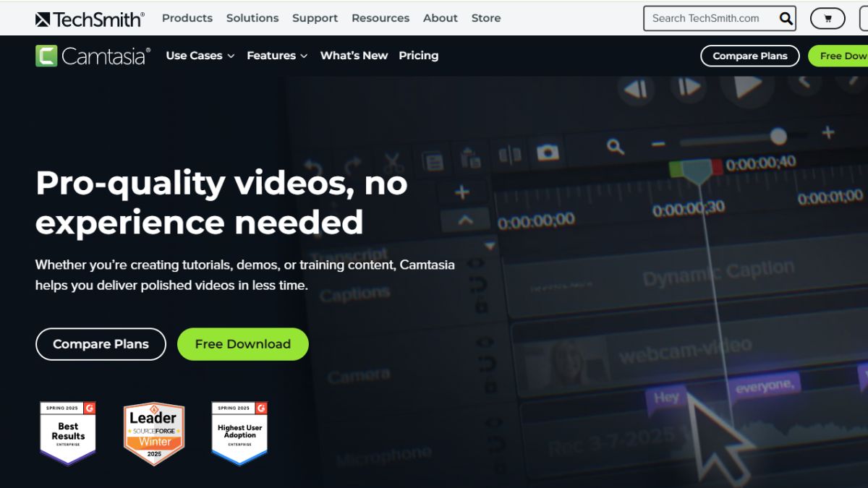Open the About menu
This screenshot has width=868, height=488.
tap(441, 18)
